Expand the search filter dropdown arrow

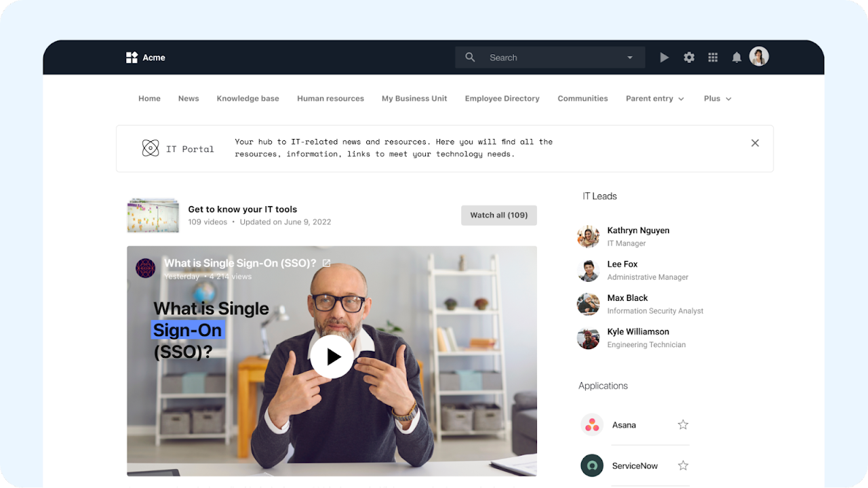(x=630, y=58)
